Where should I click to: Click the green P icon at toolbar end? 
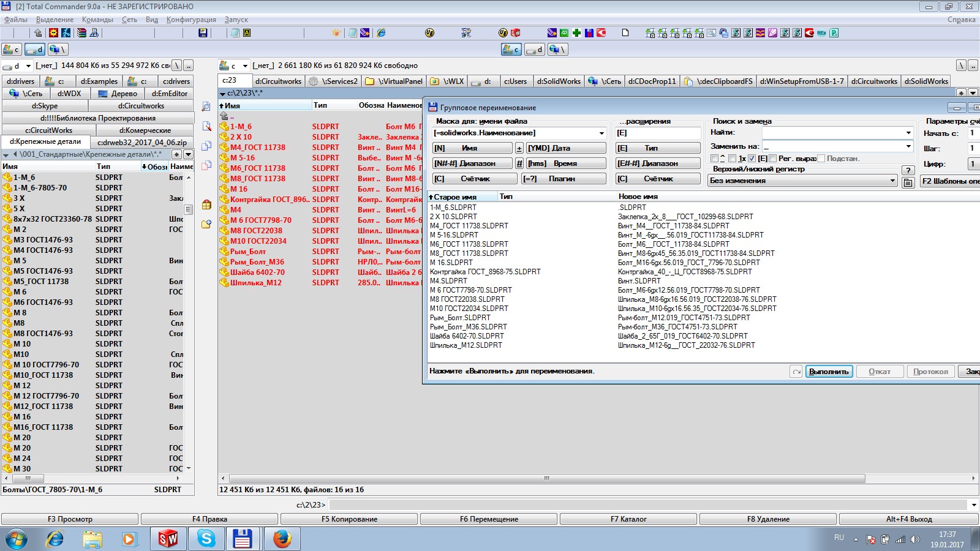[834, 33]
